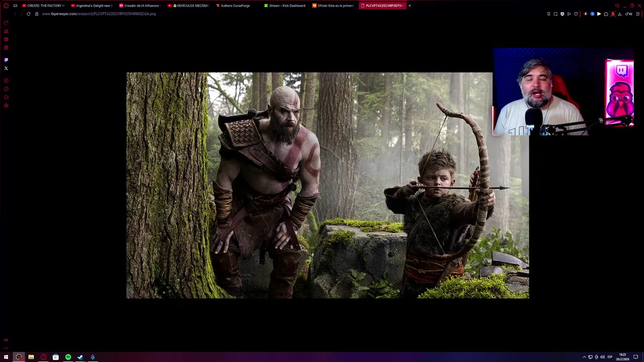Open volume control in system tray
644x362 pixels.
(x=602, y=357)
